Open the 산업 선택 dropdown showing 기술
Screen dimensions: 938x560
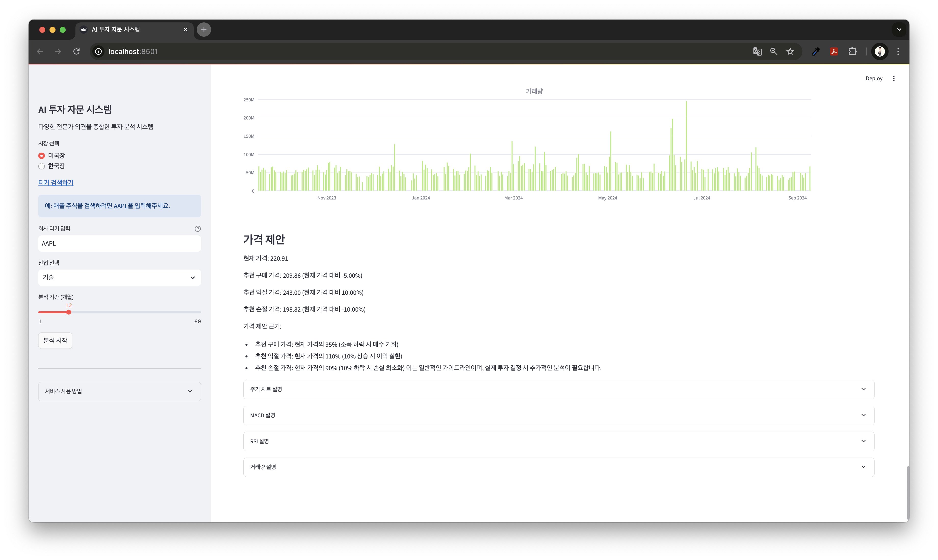click(119, 277)
